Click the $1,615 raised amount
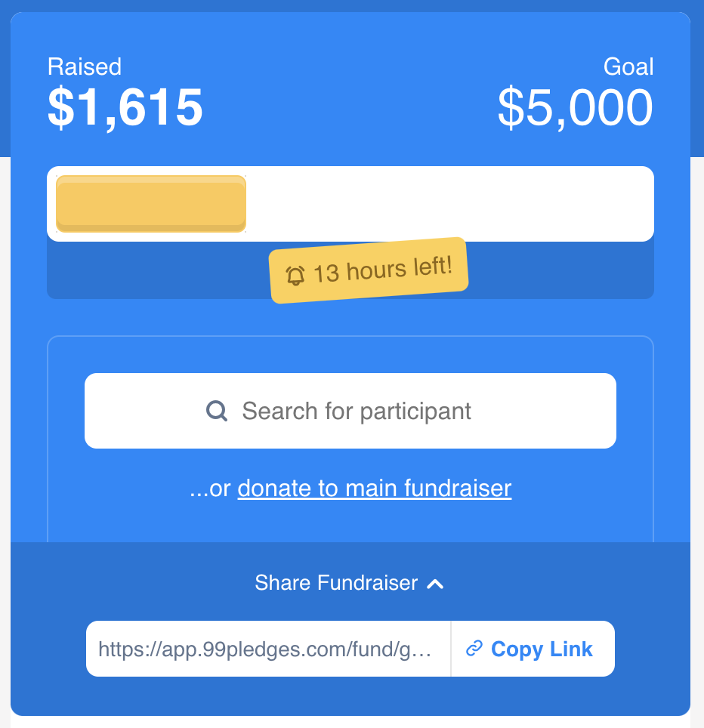The width and height of the screenshot is (704, 728). tap(125, 108)
